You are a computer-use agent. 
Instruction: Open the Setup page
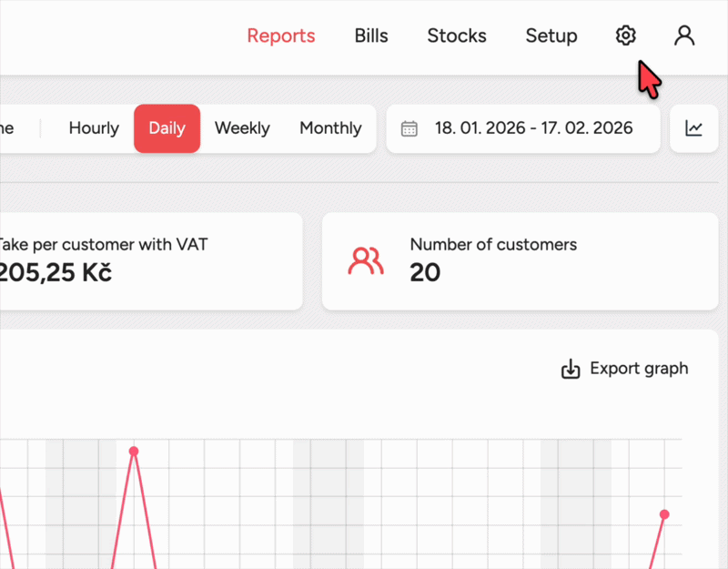551,36
